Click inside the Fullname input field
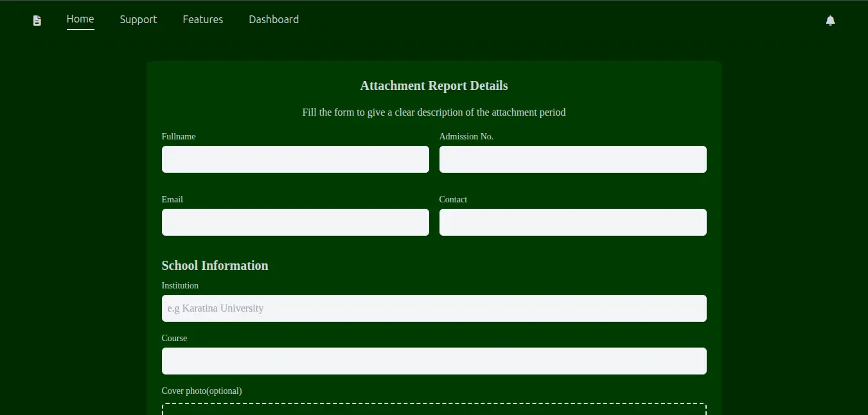Screen dimensions: 868x415 [295, 159]
